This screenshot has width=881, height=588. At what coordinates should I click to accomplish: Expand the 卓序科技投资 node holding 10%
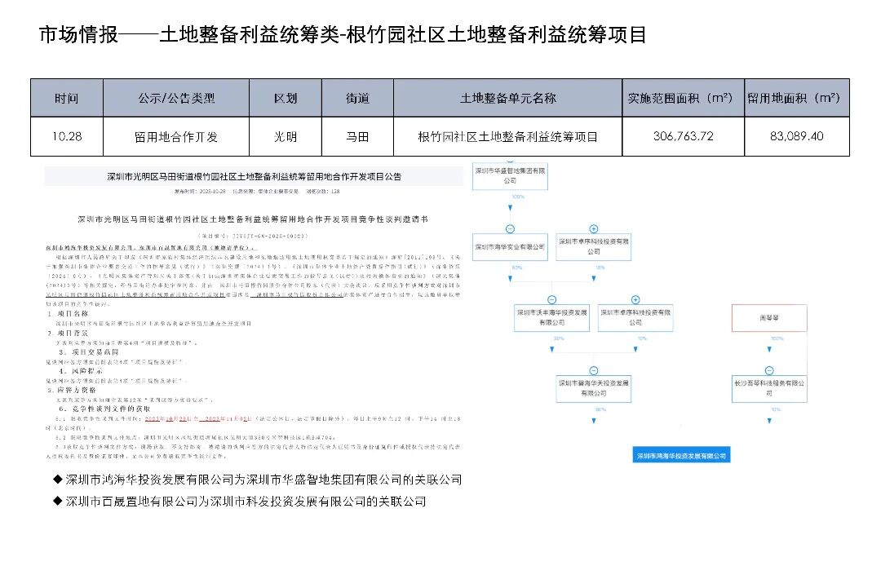pyautogui.click(x=635, y=299)
